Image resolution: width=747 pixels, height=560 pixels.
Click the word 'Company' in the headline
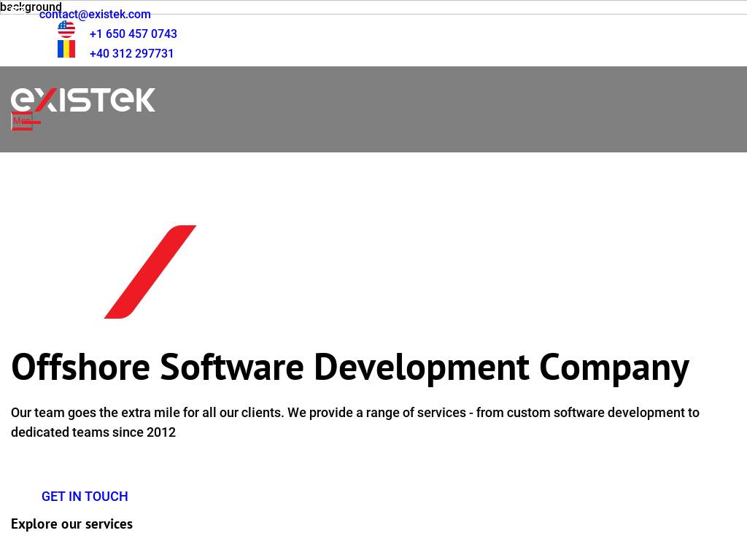pos(614,367)
